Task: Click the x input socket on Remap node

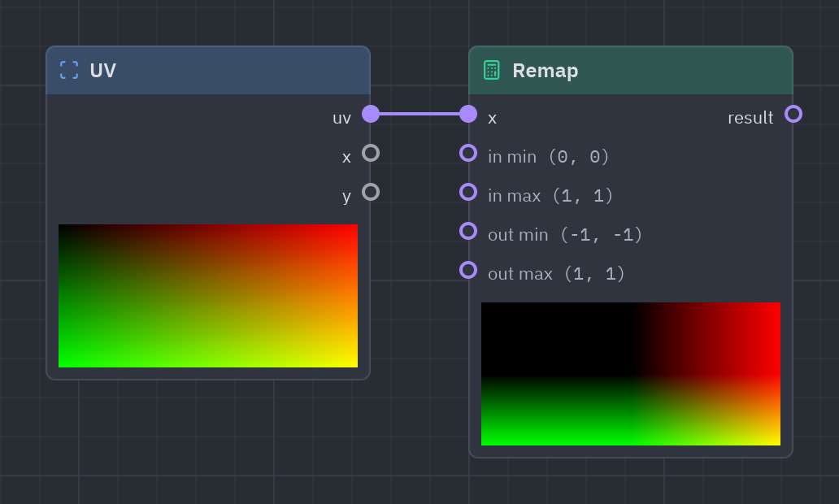Action: (468, 114)
